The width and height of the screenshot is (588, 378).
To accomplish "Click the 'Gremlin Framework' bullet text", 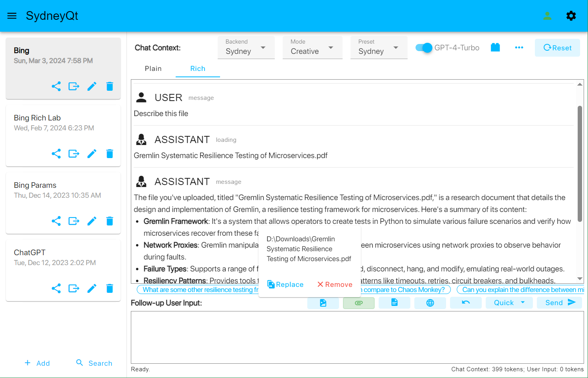I will (x=176, y=221).
